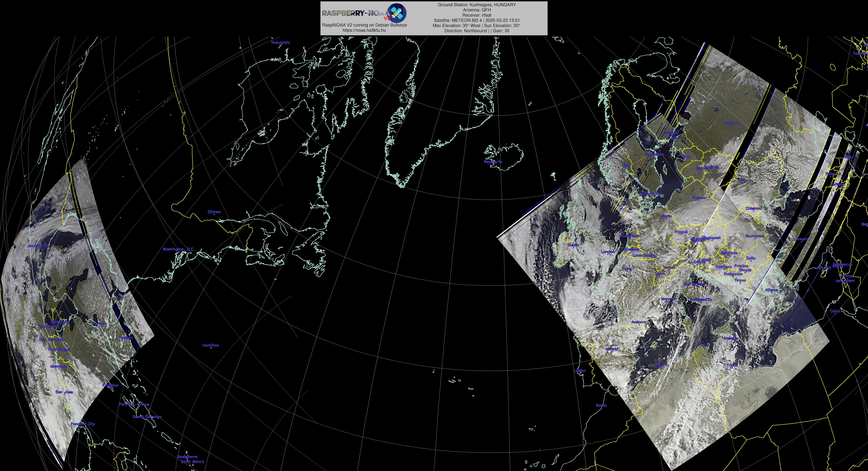Click the 'Ankara' city label
Viewport: 868px width, 471px height.
[802, 239]
